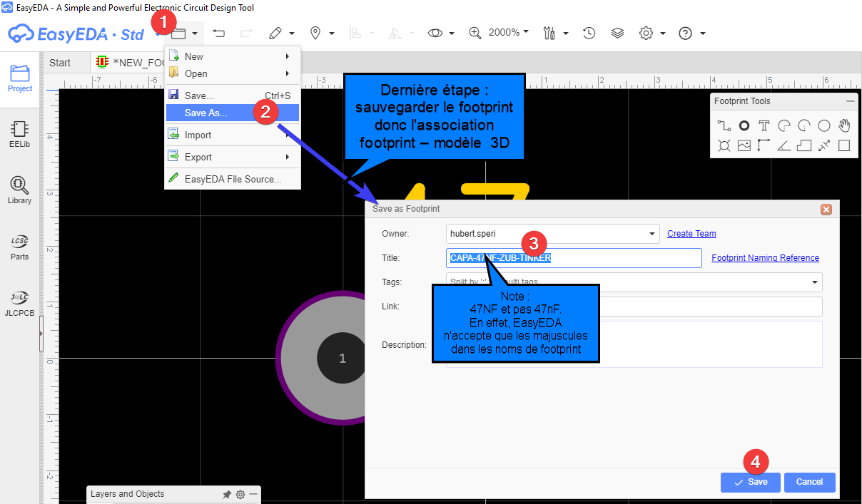Open the New submenu

click(x=233, y=56)
